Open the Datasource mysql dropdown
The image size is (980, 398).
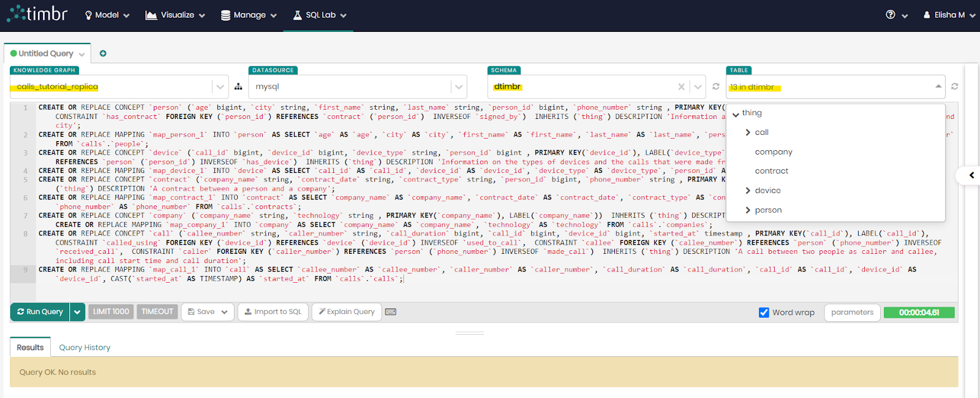[x=458, y=87]
